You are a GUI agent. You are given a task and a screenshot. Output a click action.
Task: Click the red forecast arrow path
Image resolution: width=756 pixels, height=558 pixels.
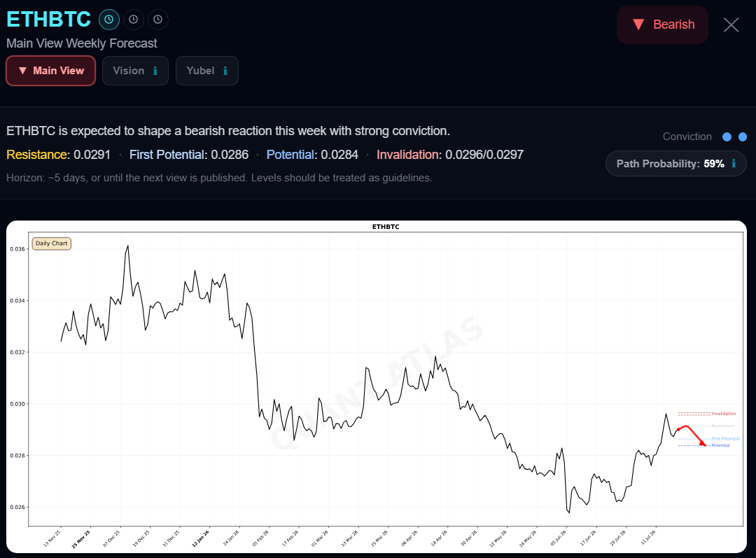[x=692, y=434]
